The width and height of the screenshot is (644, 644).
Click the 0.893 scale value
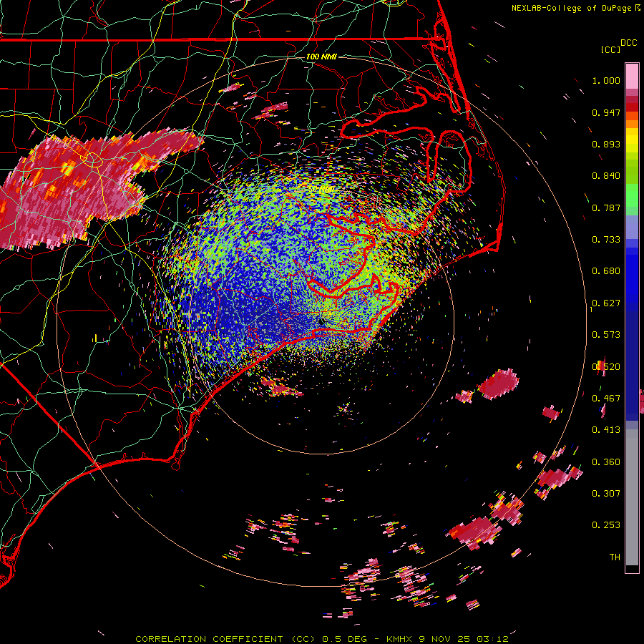tap(606, 144)
